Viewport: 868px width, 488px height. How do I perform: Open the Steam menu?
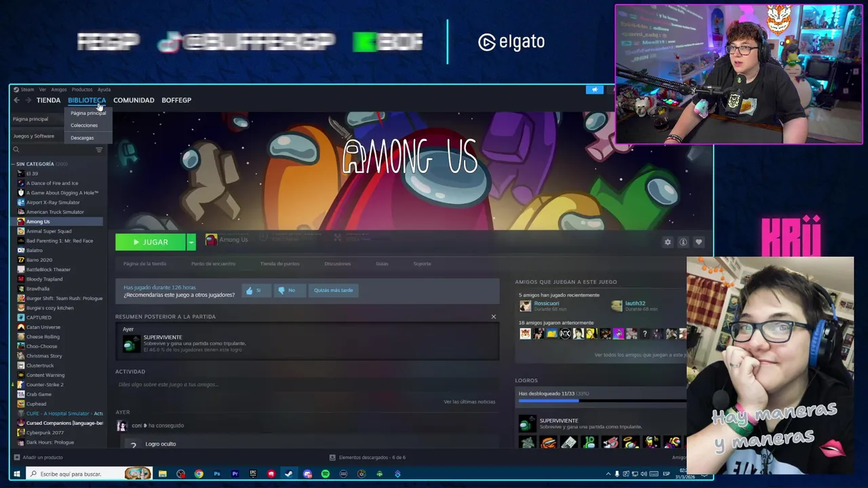pyautogui.click(x=24, y=89)
